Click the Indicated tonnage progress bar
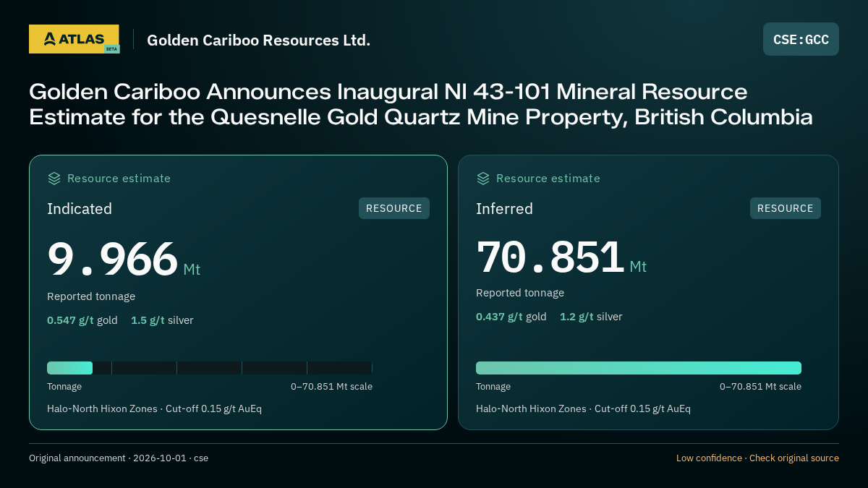Viewport: 868px width, 488px height. pyautogui.click(x=210, y=368)
